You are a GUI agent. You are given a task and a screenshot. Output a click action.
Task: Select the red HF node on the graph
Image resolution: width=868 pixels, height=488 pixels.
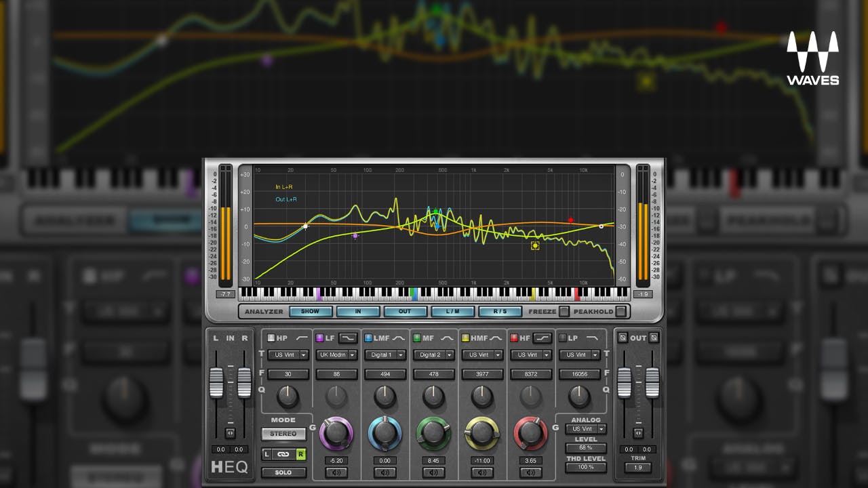[570, 220]
